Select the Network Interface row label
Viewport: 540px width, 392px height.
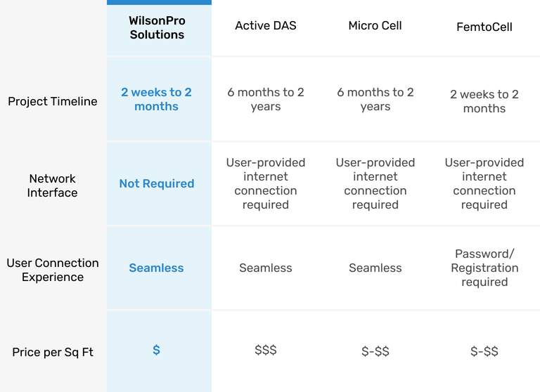pos(52,186)
